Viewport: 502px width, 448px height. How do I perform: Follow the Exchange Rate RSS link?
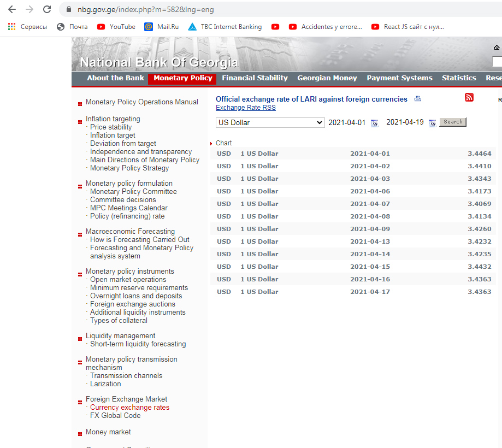pyautogui.click(x=245, y=108)
